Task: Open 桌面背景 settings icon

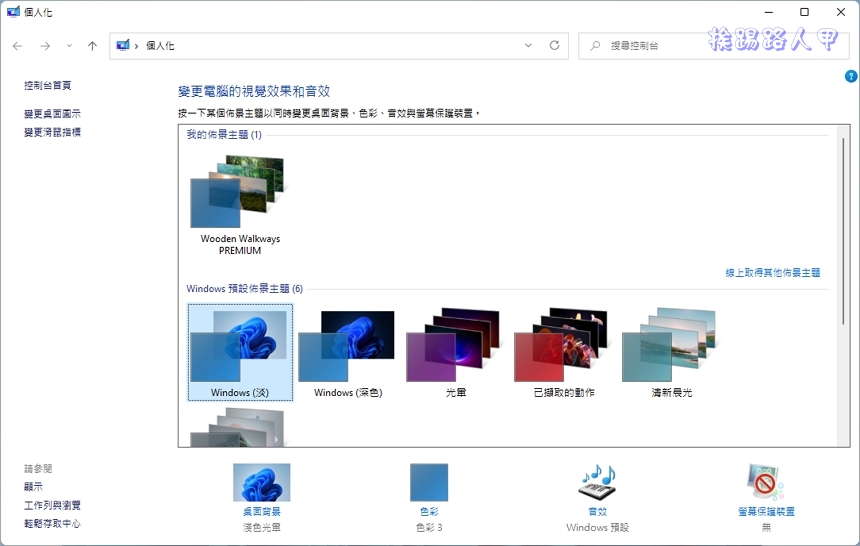Action: (262, 482)
